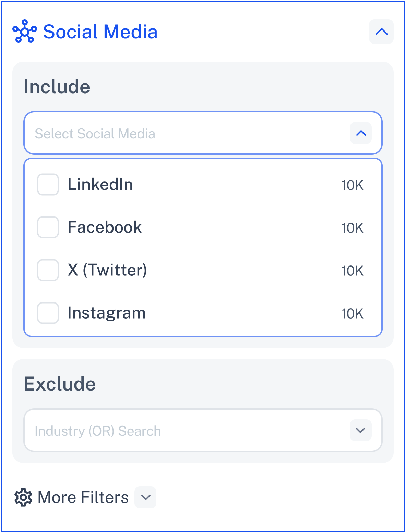Screen dimensions: 405x532
Task: Click the 10K count beside Instagram
Action: (x=352, y=314)
